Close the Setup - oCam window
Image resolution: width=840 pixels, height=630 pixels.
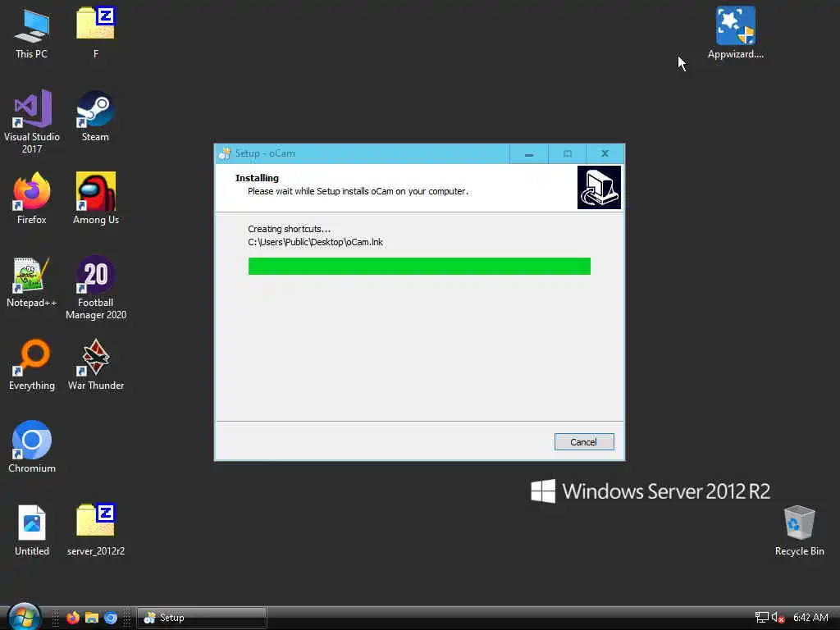click(605, 153)
